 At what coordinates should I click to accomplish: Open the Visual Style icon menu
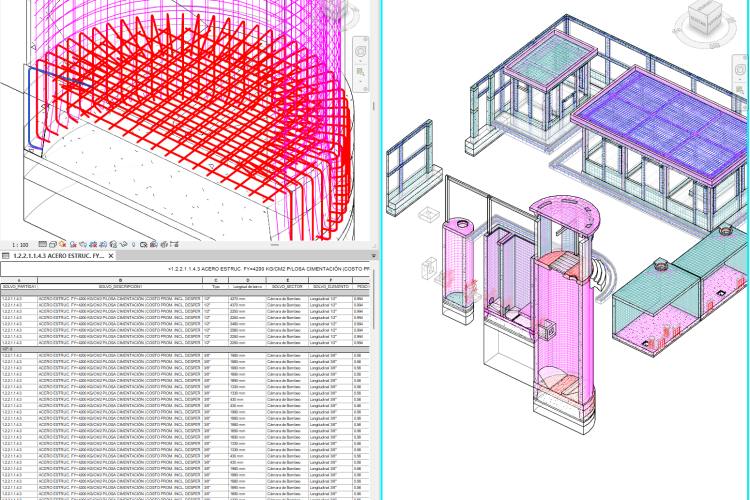[x=53, y=244]
